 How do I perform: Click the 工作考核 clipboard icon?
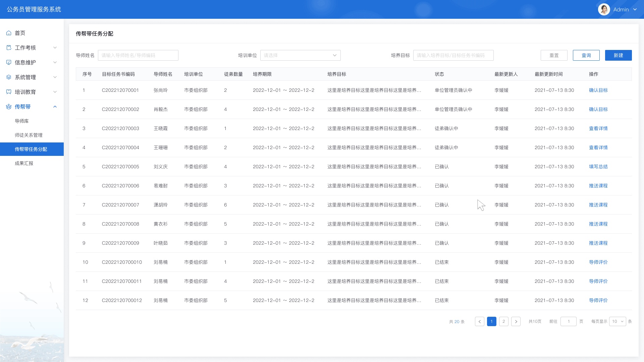9,48
